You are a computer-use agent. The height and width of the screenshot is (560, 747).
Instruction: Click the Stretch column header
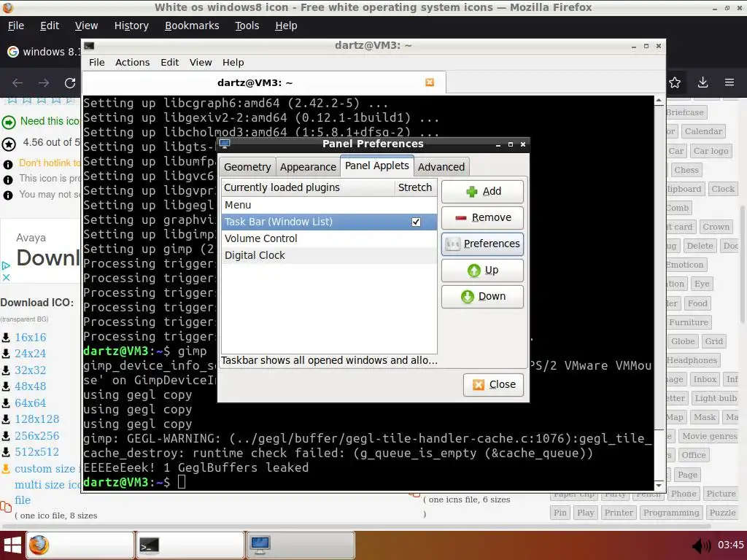click(x=415, y=187)
